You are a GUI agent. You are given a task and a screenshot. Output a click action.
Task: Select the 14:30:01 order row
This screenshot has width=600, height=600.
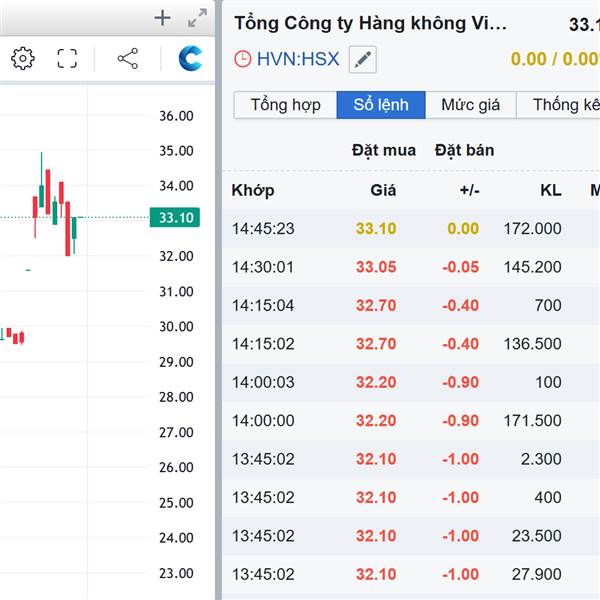click(x=410, y=267)
